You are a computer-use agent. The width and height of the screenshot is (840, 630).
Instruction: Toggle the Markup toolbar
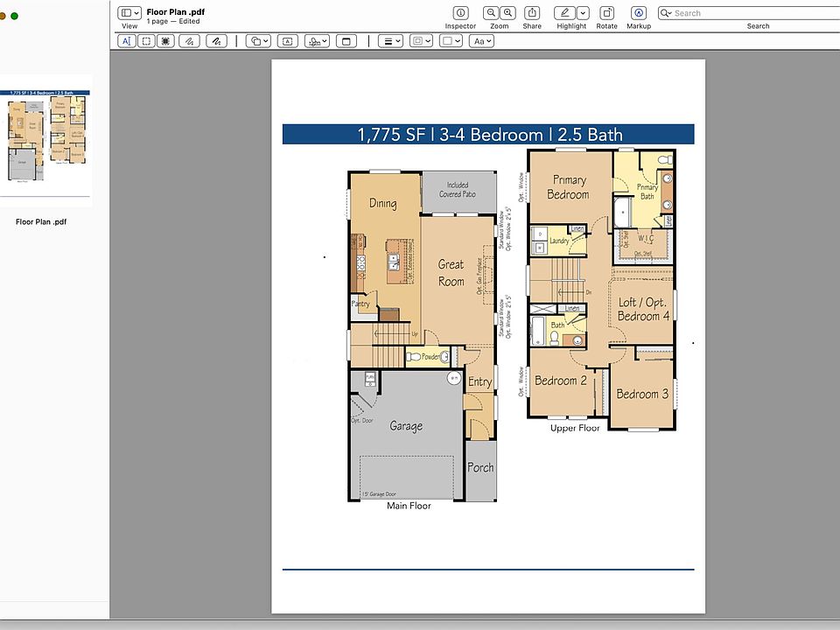638,13
